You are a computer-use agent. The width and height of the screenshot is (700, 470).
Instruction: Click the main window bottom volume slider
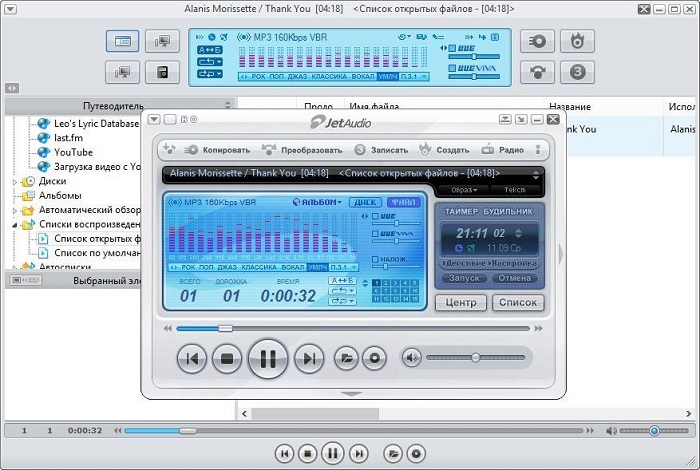tap(654, 431)
